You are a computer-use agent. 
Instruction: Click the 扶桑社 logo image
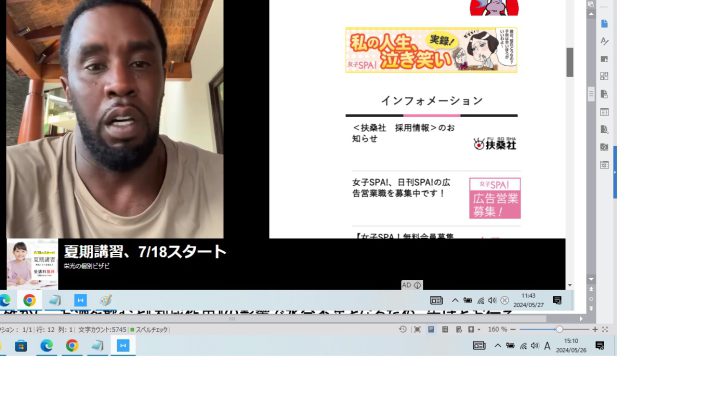(x=494, y=144)
